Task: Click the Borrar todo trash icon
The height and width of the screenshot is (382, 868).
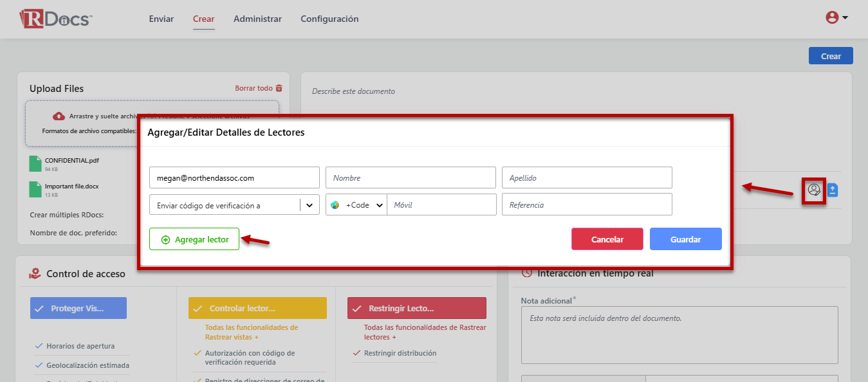Action: click(279, 88)
